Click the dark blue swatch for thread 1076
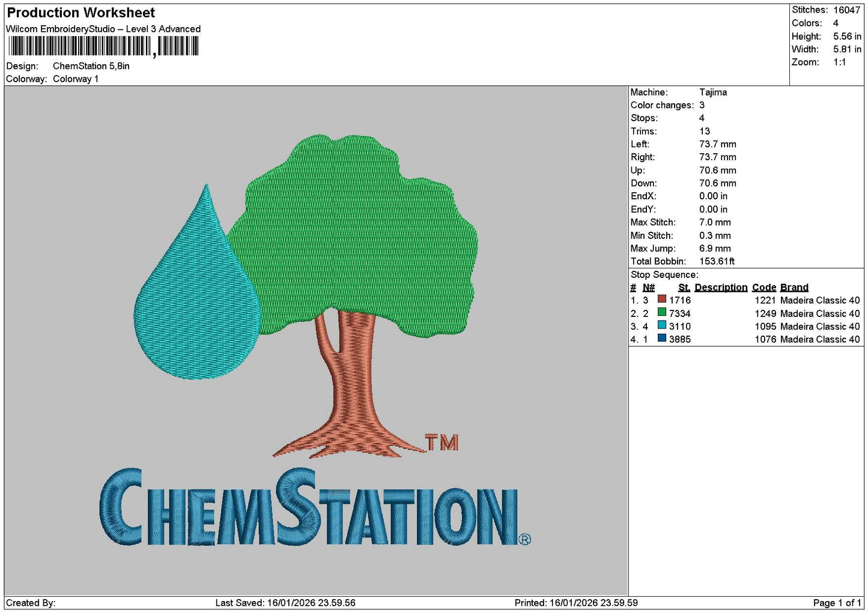The height and width of the screenshot is (613, 868). [x=661, y=339]
